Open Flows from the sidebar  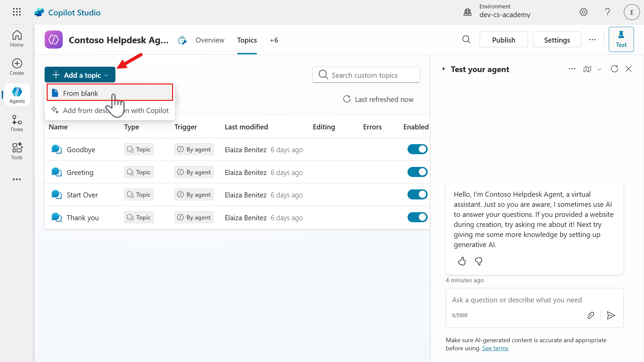click(16, 123)
